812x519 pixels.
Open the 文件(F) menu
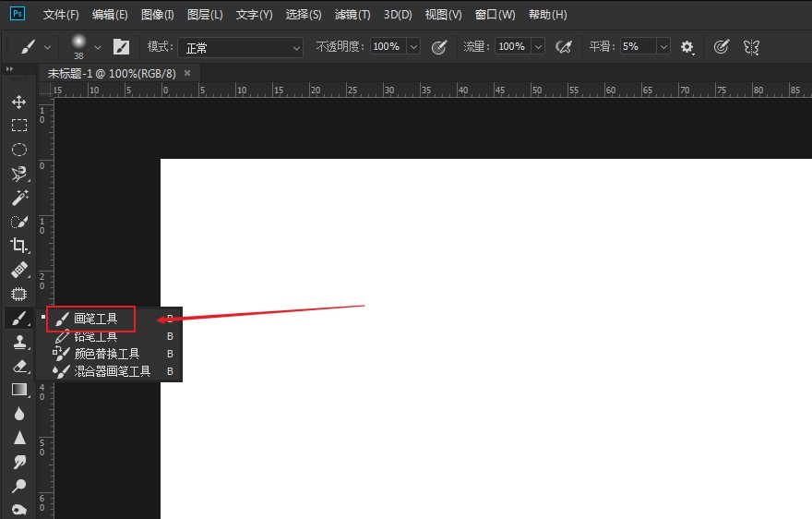[x=61, y=15]
